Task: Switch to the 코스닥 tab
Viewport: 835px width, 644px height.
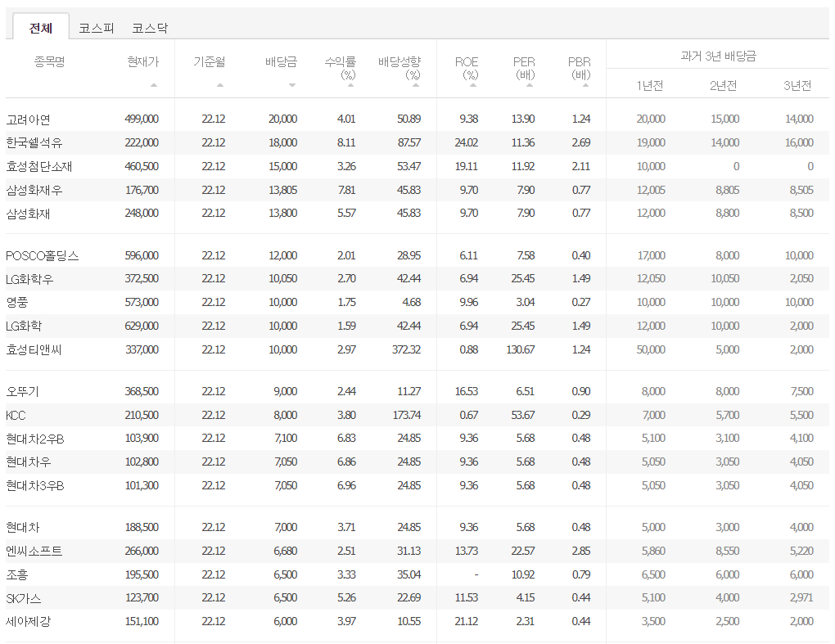Action: [150, 28]
